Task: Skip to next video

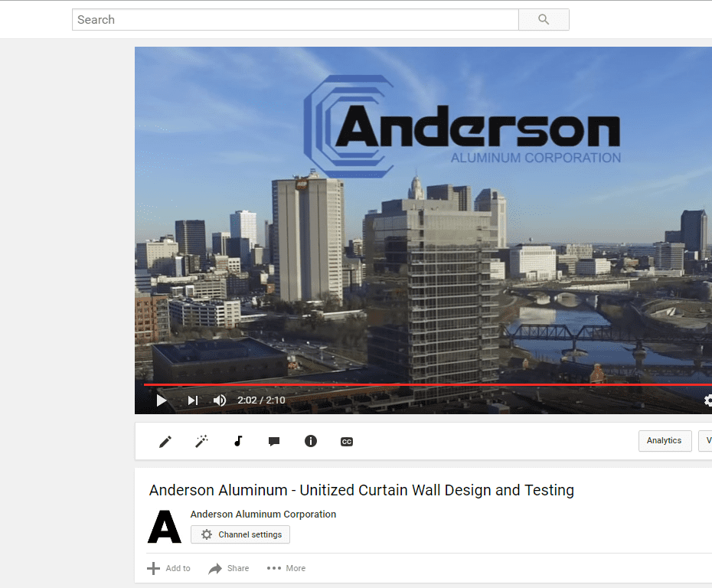Action: coord(193,400)
